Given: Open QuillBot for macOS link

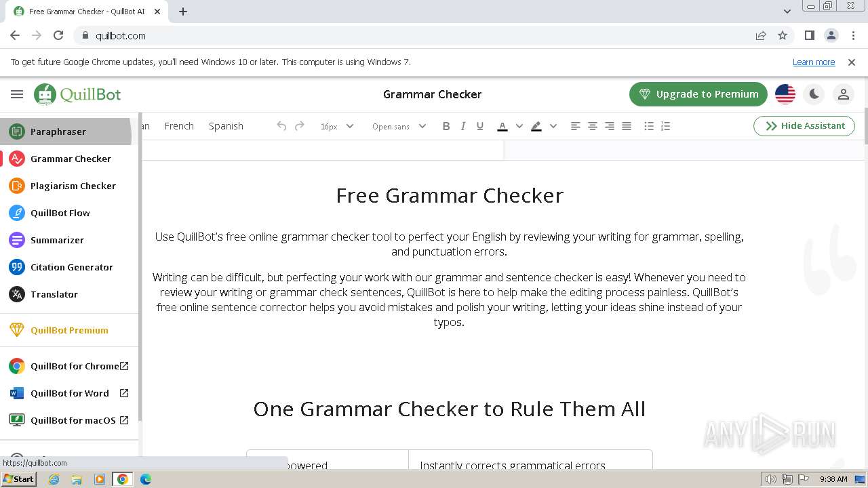Looking at the screenshot, I should (x=68, y=420).
